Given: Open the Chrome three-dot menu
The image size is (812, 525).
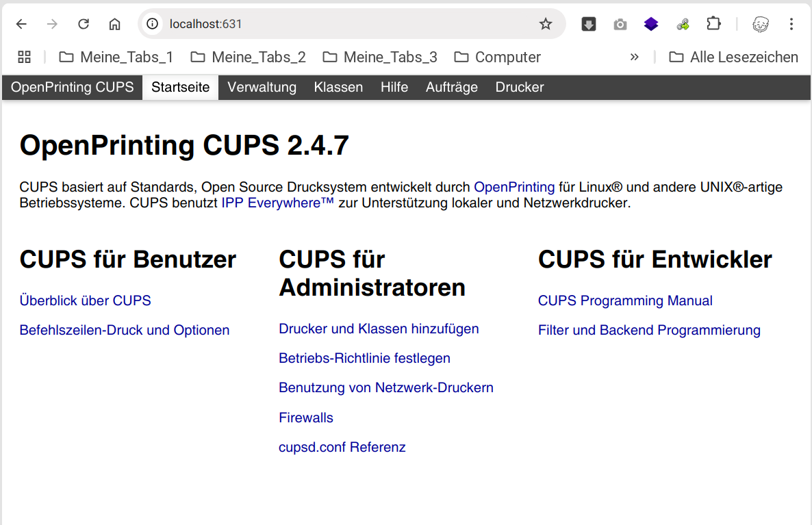Looking at the screenshot, I should coord(791,24).
